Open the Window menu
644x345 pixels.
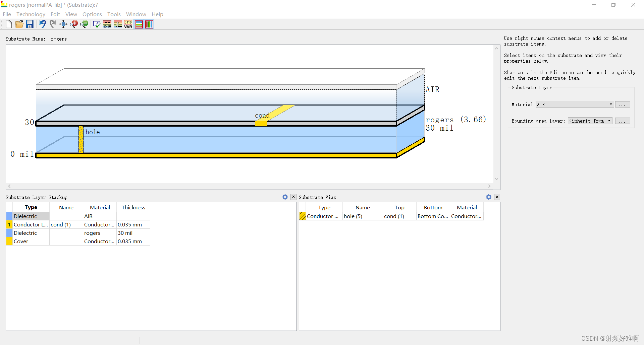click(136, 14)
